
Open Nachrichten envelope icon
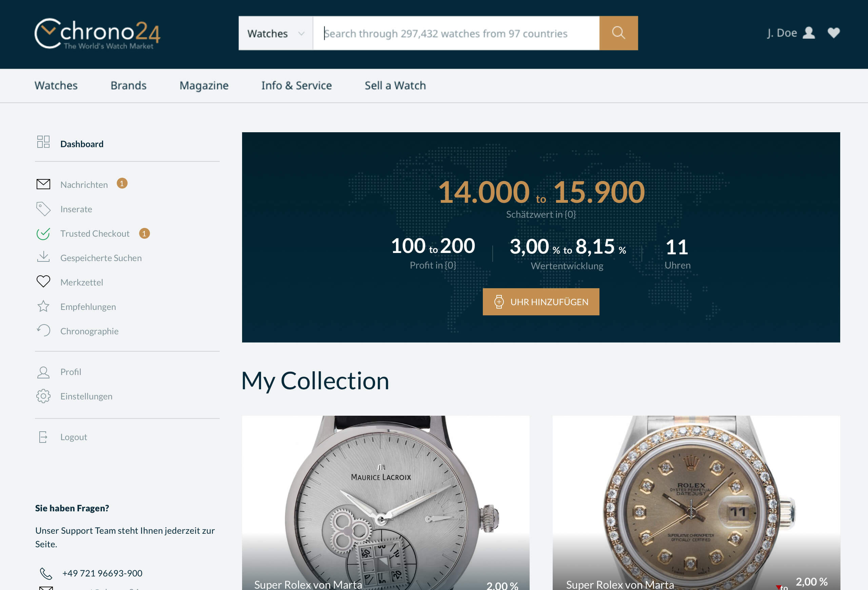(x=43, y=184)
